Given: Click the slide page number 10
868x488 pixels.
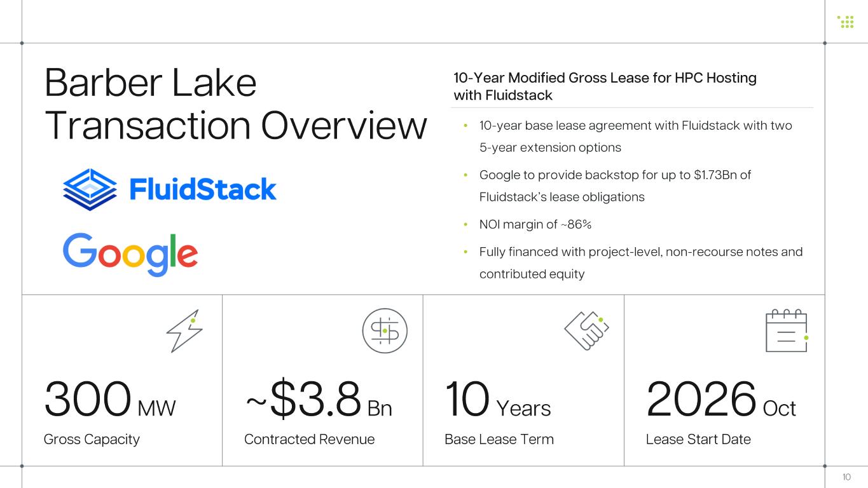Looking at the screenshot, I should point(846,477).
